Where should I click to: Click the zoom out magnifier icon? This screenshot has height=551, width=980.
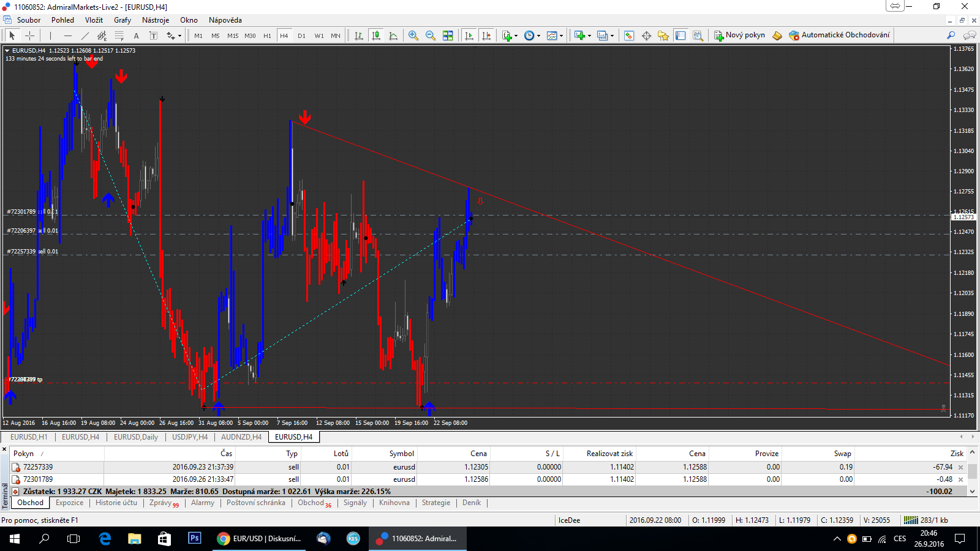point(431,36)
